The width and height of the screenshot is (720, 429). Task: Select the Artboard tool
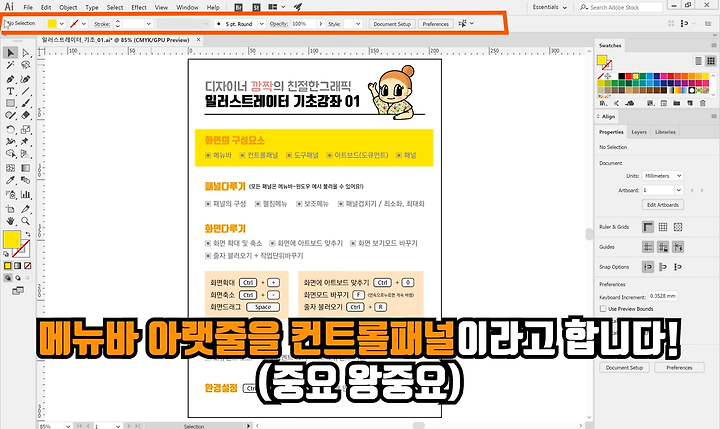[x=11, y=209]
